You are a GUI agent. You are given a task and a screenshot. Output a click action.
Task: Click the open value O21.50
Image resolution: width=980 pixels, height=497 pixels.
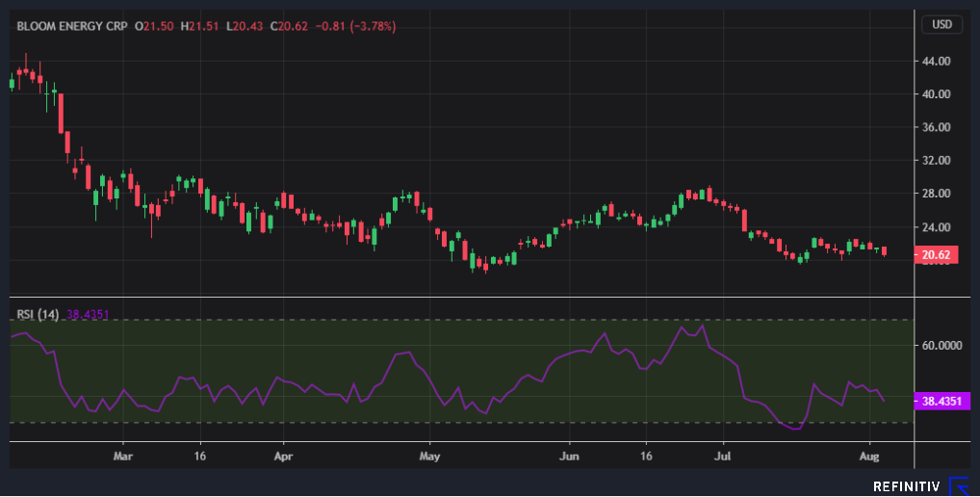[x=154, y=26]
